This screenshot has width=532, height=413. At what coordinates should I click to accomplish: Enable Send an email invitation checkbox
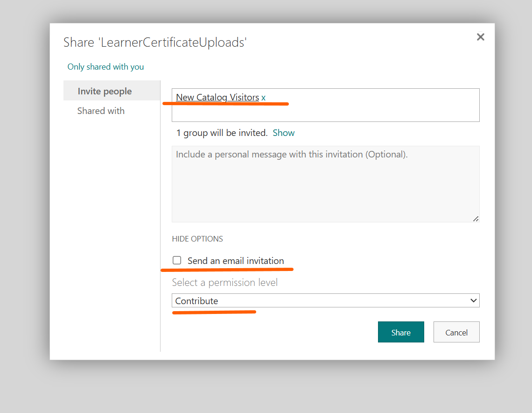point(177,260)
